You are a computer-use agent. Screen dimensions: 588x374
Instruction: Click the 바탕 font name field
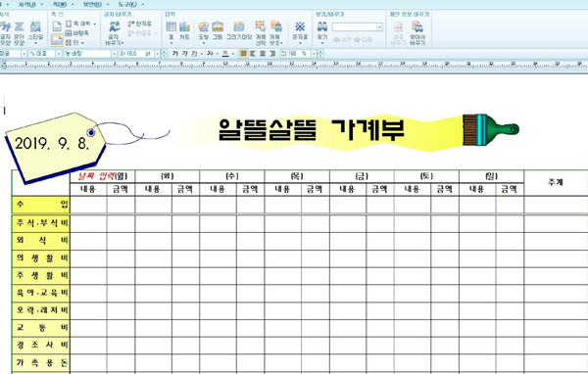coord(87,54)
